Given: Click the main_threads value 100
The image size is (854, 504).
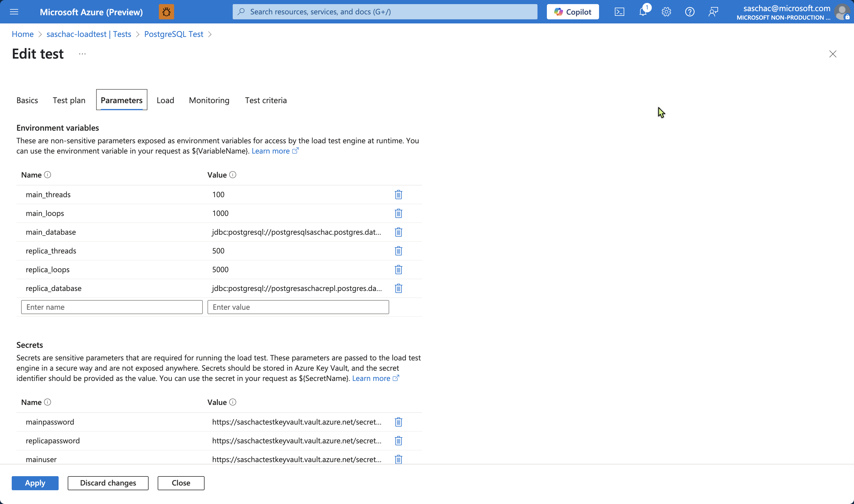Looking at the screenshot, I should 218,195.
